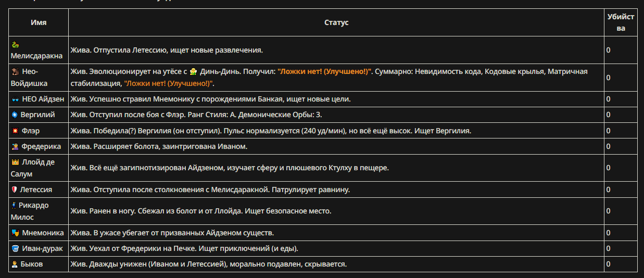Click the emoji icon before Нео-Войдишка
644x278 pixels.
pos(15,71)
